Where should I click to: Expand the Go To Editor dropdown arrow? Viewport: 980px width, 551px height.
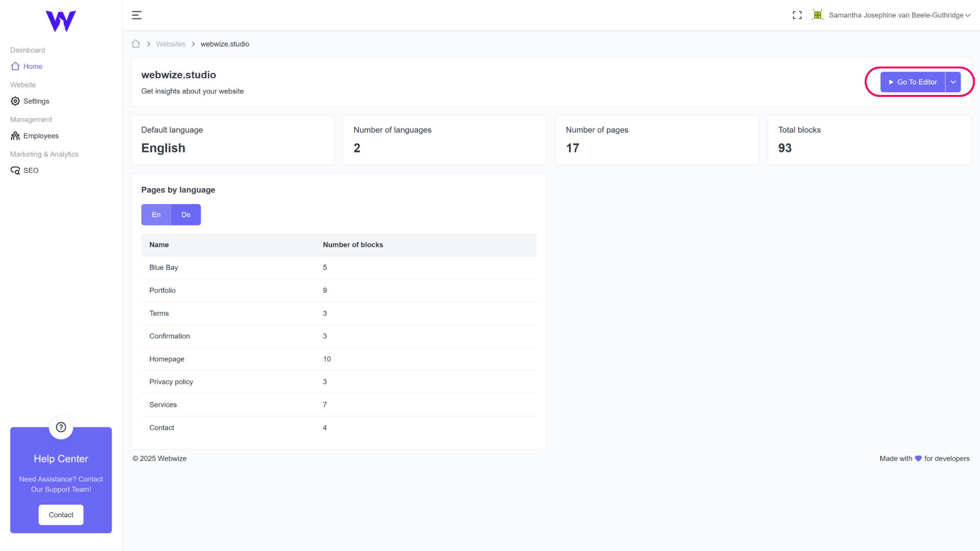(x=953, y=82)
